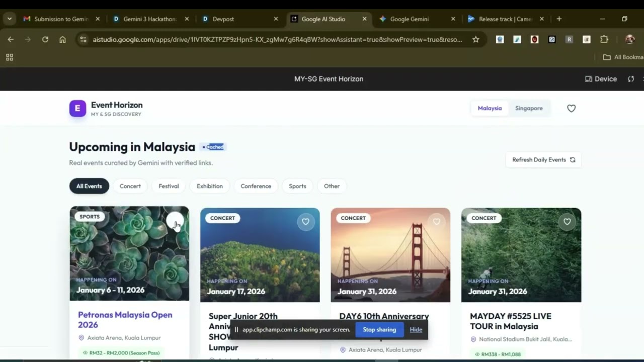
Task: Close the Google AI Studio tab
Action: coord(364,19)
